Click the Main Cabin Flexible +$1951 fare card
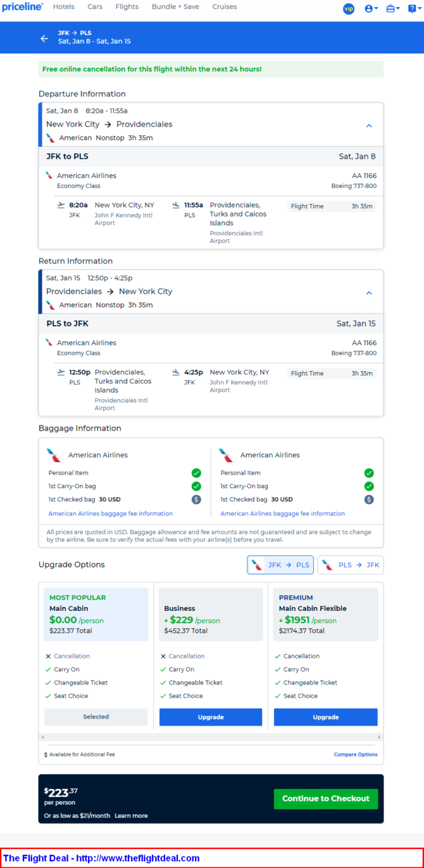This screenshot has height=868, width=424. point(326,614)
